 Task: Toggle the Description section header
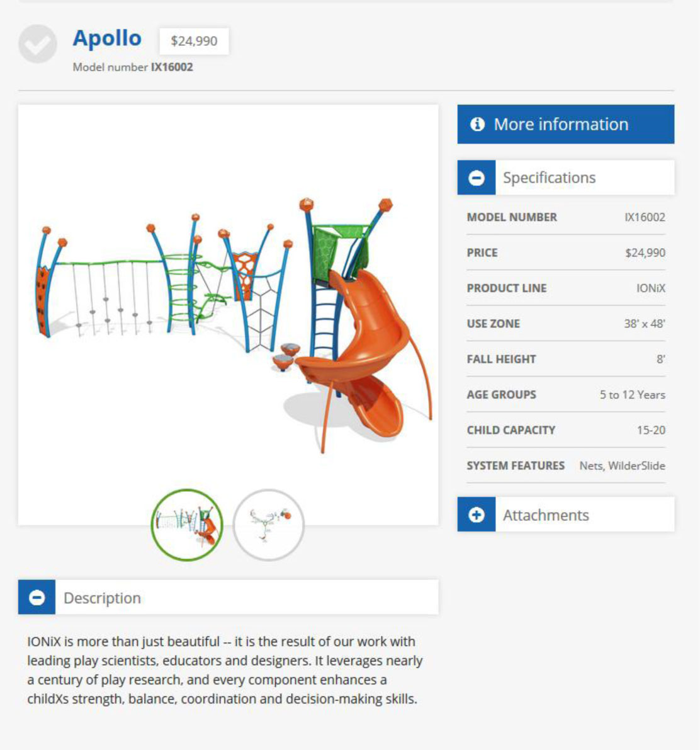[246, 598]
